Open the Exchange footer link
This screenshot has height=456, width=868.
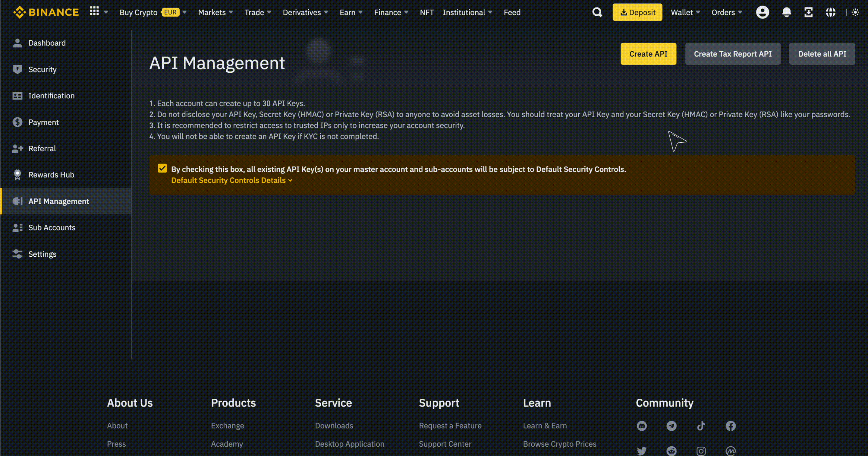pyautogui.click(x=228, y=426)
